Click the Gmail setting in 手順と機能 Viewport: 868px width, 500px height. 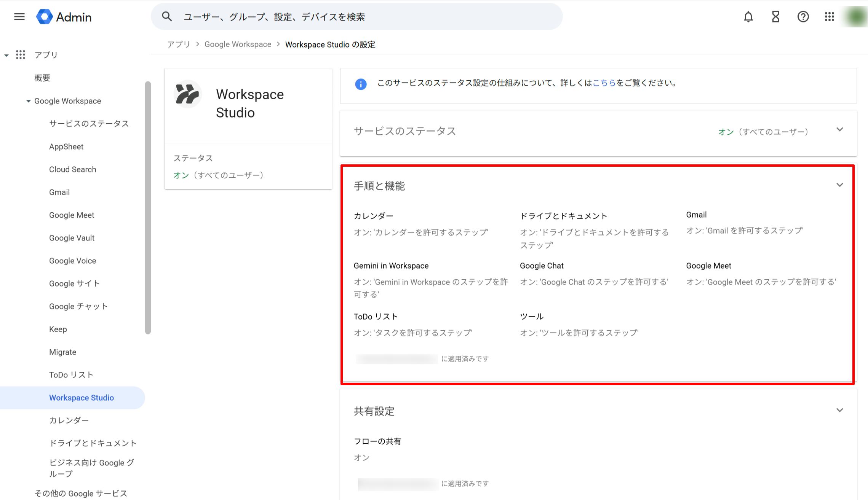tap(745, 223)
